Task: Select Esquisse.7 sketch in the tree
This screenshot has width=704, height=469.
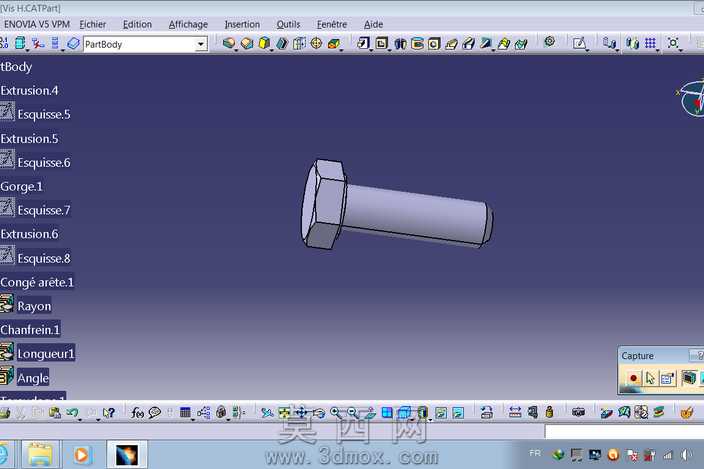Action: [x=44, y=210]
